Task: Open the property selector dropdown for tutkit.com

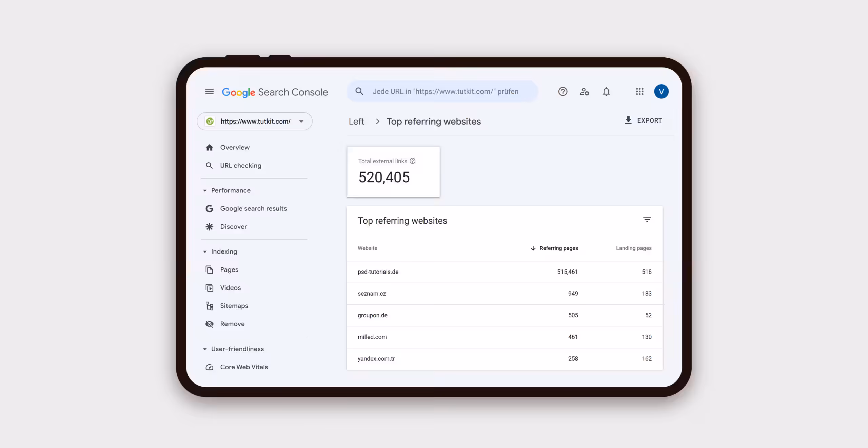Action: [x=301, y=121]
